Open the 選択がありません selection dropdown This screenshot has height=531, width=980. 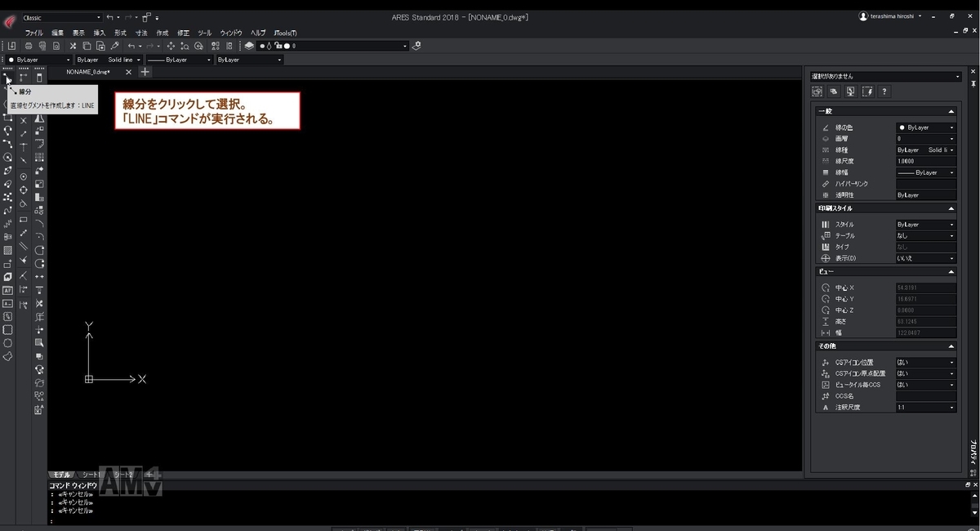coord(885,76)
